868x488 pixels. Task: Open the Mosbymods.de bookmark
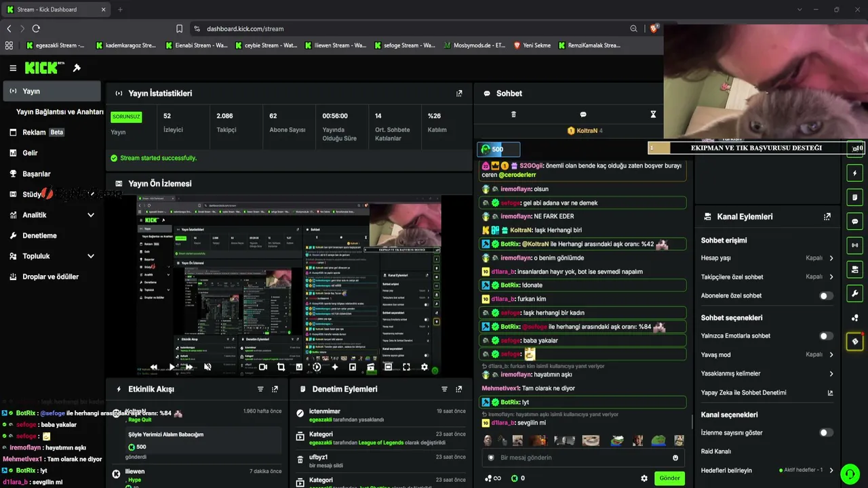(x=474, y=45)
